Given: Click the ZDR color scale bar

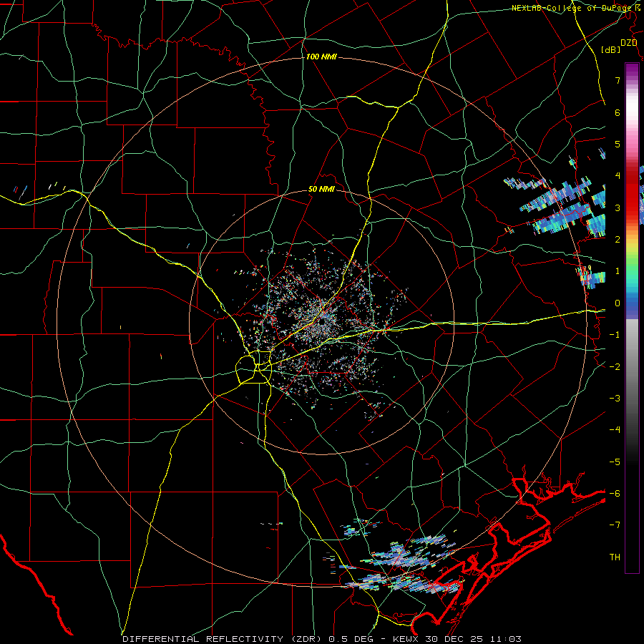Looking at the screenshot, I should click(x=632, y=318).
